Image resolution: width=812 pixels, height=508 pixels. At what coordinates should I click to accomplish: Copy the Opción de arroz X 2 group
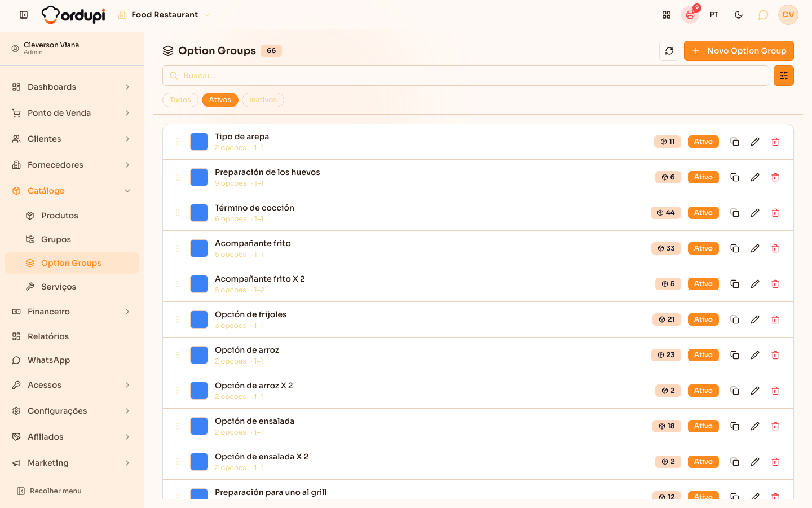coord(735,391)
